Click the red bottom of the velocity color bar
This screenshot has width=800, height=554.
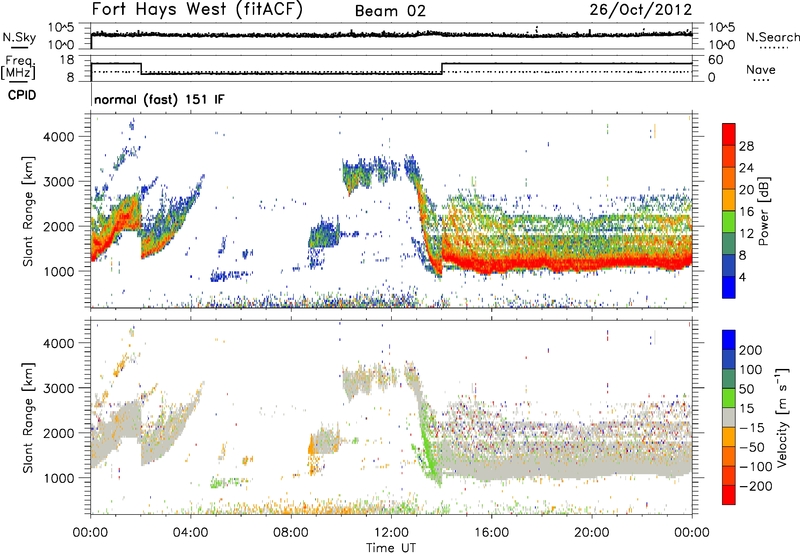click(729, 495)
